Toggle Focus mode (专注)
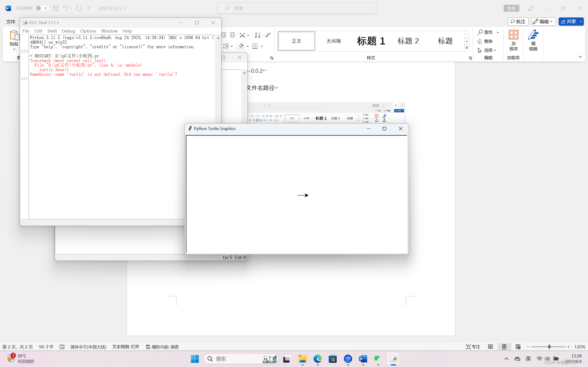 pyautogui.click(x=473, y=347)
